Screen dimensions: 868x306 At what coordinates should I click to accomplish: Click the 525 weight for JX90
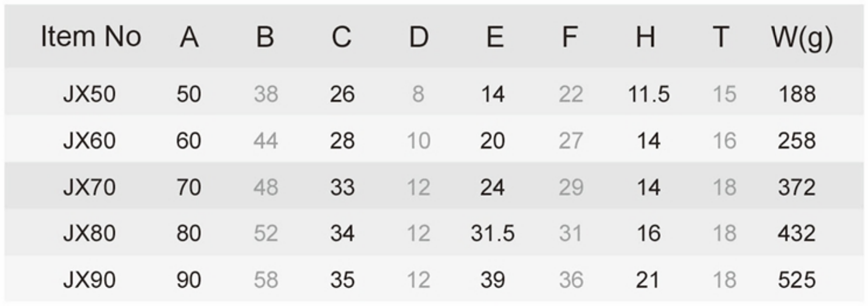click(x=797, y=280)
